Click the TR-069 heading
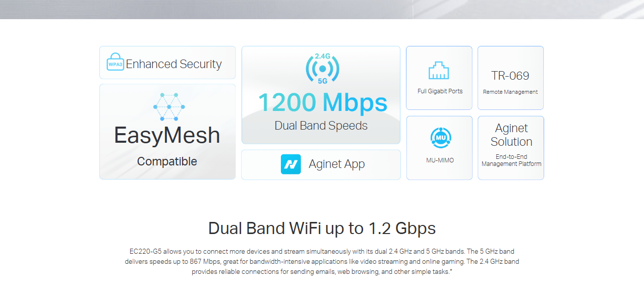 pos(510,76)
